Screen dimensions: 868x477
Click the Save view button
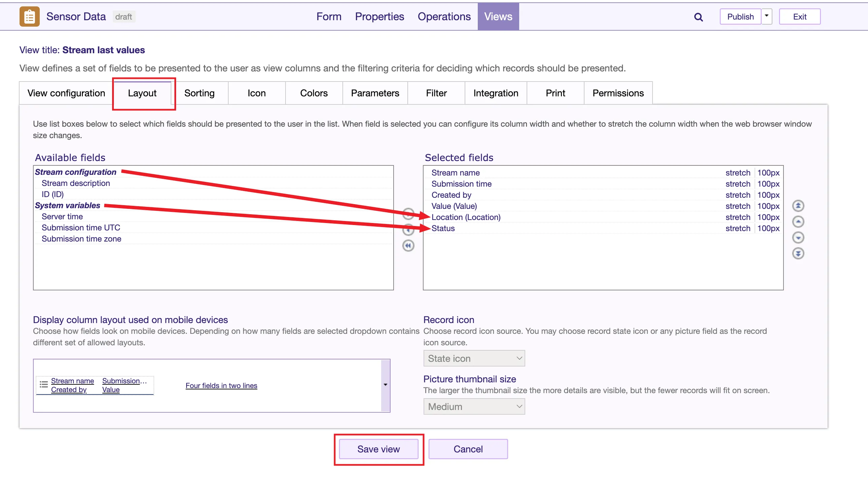[x=378, y=449]
